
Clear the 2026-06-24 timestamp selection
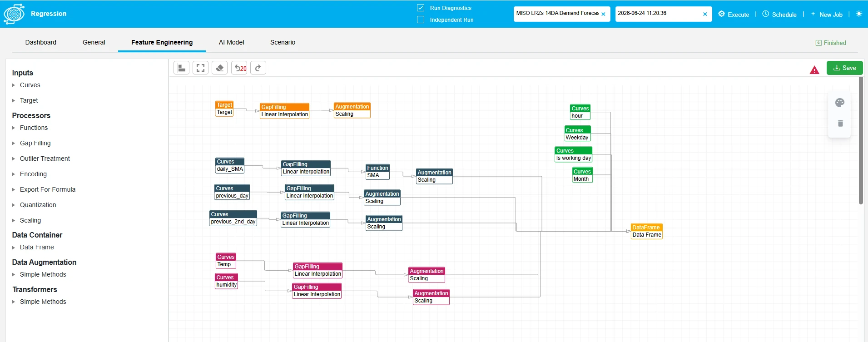(x=705, y=14)
